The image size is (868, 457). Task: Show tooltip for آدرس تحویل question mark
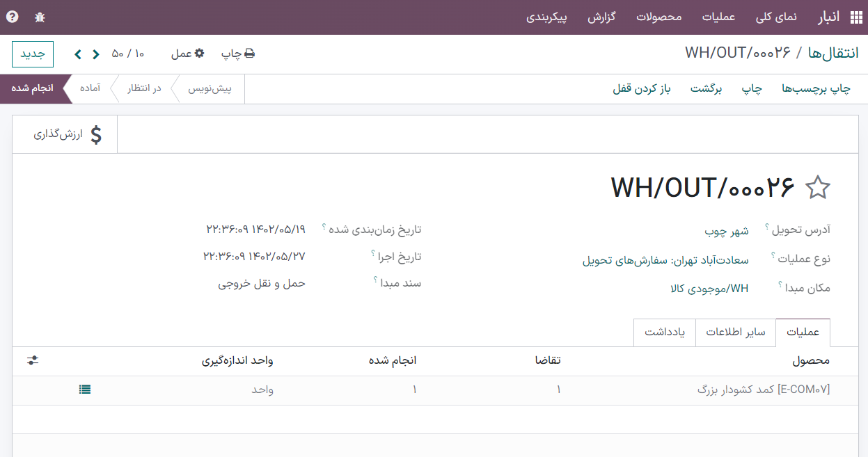(x=767, y=227)
